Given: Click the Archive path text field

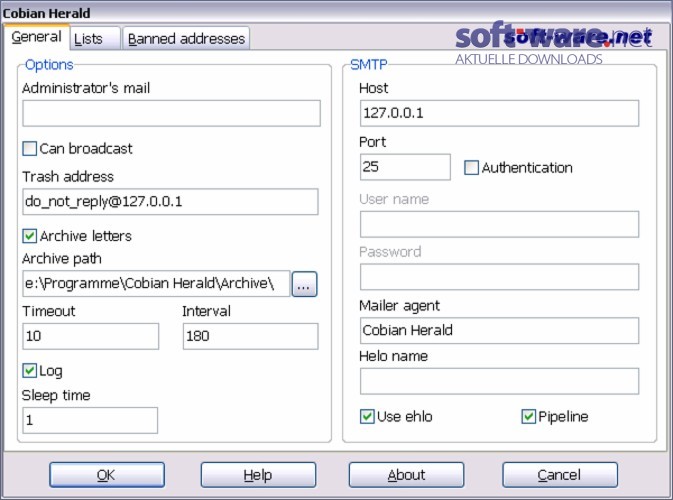Looking at the screenshot, I should [156, 283].
